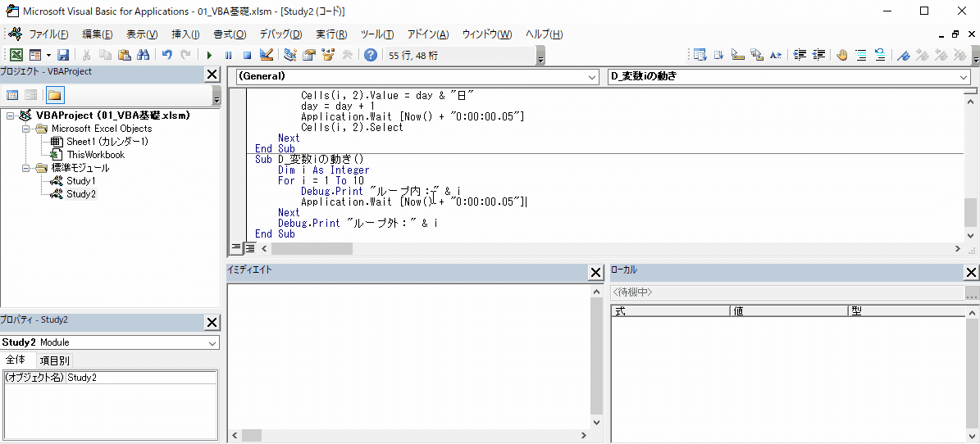The height and width of the screenshot is (444, 980).
Task: Click the Indent icon in Edit toolbar
Action: [x=800, y=55]
